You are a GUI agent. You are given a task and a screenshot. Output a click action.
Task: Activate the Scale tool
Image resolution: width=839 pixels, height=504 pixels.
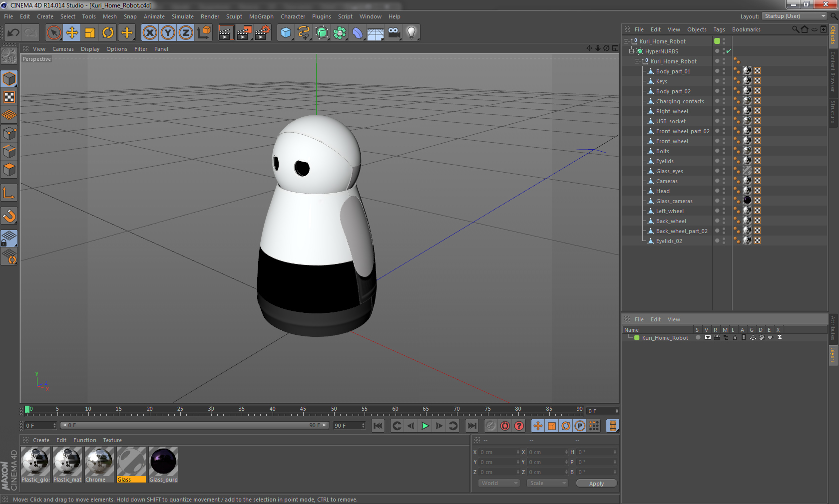click(90, 33)
